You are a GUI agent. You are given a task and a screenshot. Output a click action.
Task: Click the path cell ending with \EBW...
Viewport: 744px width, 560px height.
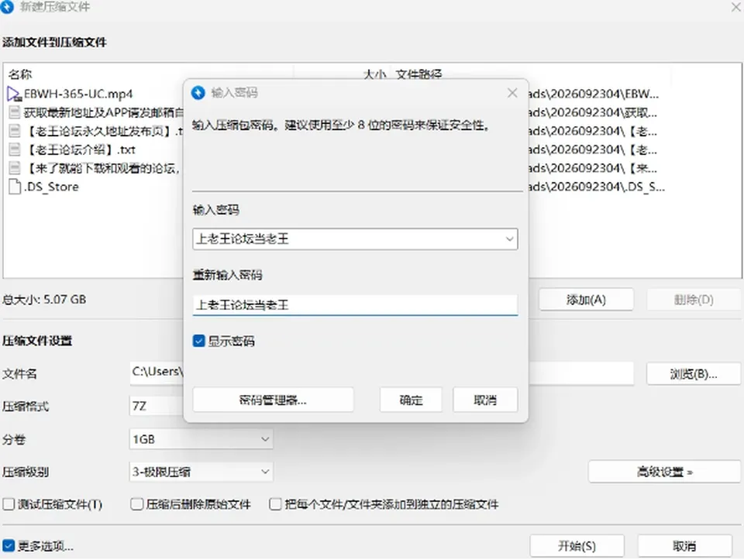[x=594, y=94]
